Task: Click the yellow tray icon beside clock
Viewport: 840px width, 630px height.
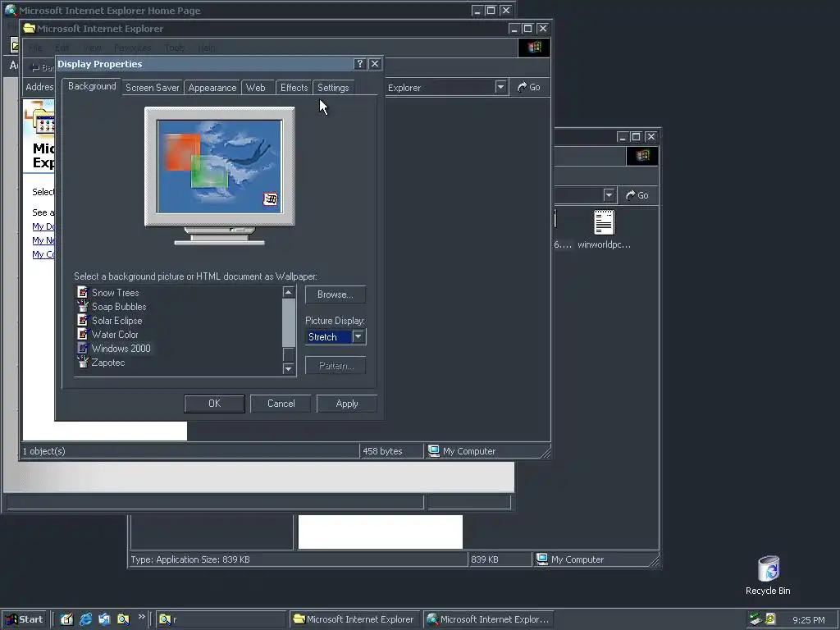Action: (x=770, y=619)
